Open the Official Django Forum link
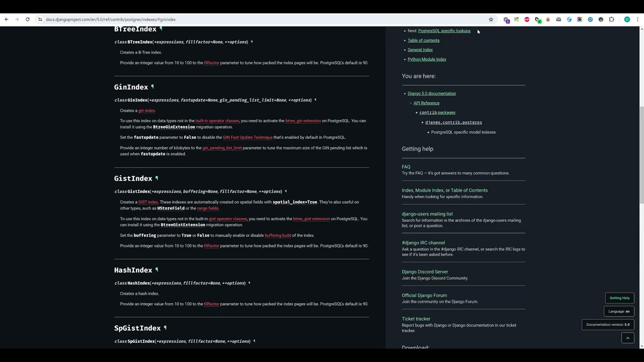Viewport: 644px width, 362px height. pos(424,296)
